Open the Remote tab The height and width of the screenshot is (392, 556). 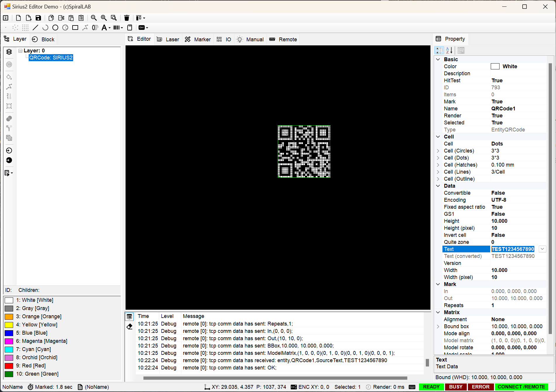(x=283, y=39)
